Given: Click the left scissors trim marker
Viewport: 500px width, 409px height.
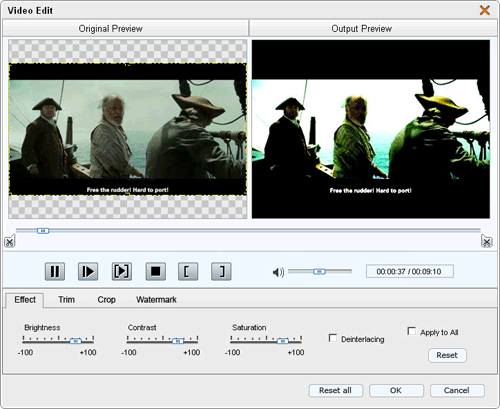Looking at the screenshot, I should click(x=10, y=241).
